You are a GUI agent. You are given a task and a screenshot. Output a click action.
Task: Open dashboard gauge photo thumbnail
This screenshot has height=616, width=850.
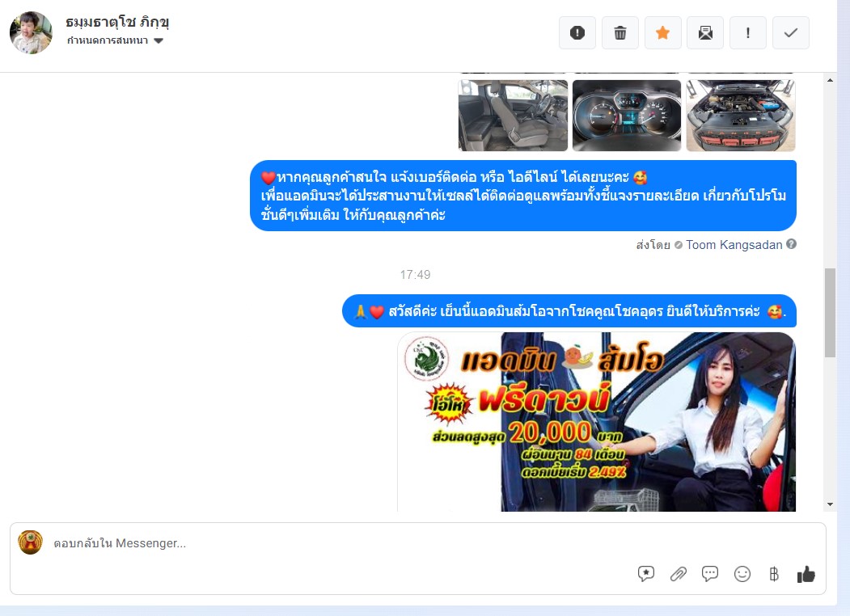coord(627,116)
